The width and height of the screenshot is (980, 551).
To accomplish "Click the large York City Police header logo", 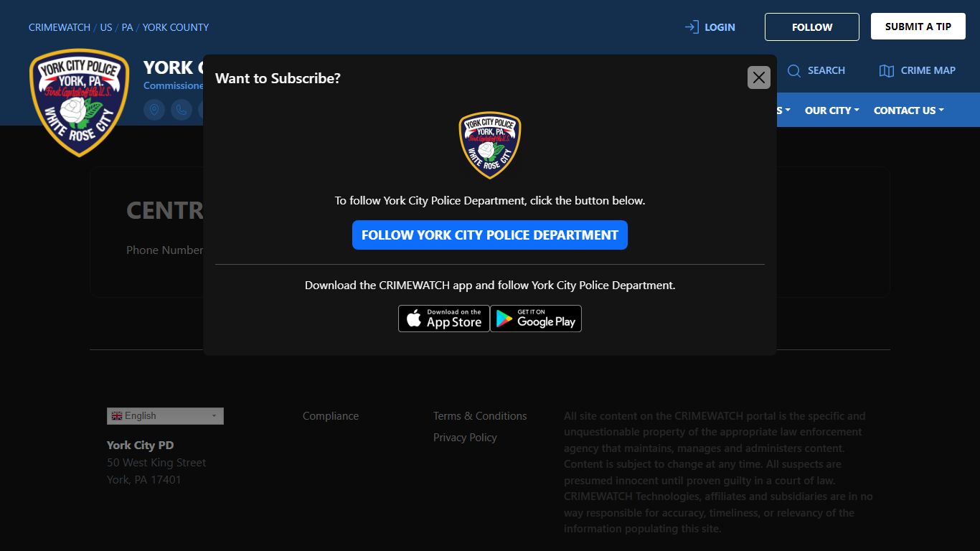I will click(x=79, y=103).
